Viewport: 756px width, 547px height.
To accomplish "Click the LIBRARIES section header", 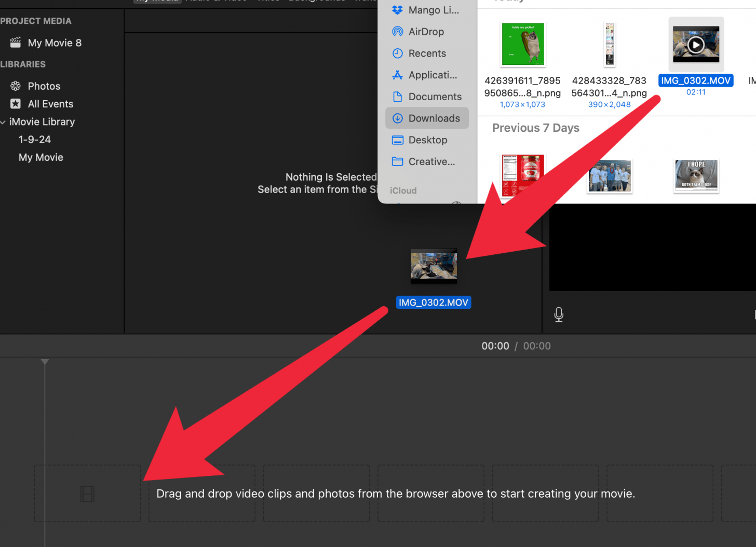I will pyautogui.click(x=23, y=64).
